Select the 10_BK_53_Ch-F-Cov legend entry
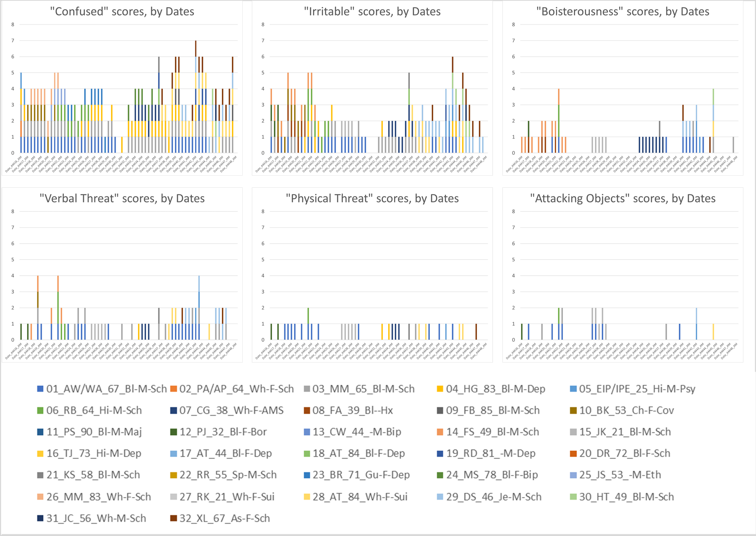The width and height of the screenshot is (756, 536). click(626, 411)
